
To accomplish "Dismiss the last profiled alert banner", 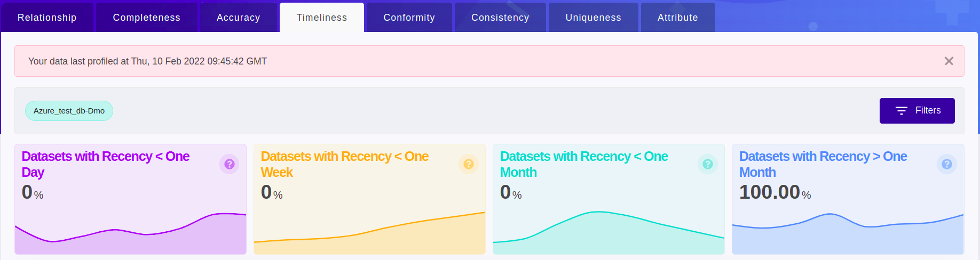I will point(949,61).
